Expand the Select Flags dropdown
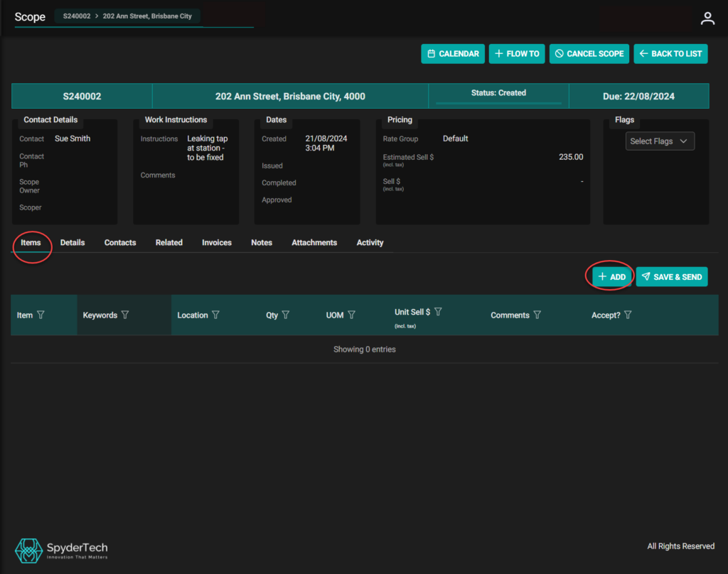Image resolution: width=728 pixels, height=574 pixels. (x=660, y=141)
